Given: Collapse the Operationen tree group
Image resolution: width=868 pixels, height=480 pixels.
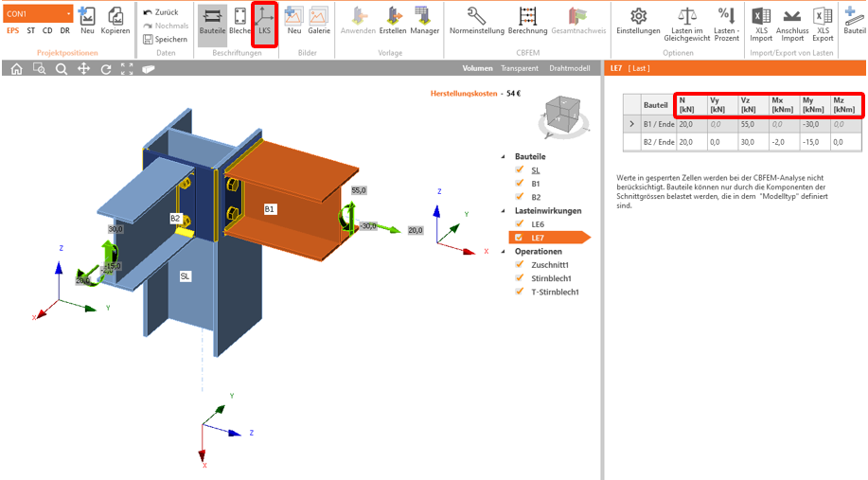Looking at the screenshot, I should 505,252.
